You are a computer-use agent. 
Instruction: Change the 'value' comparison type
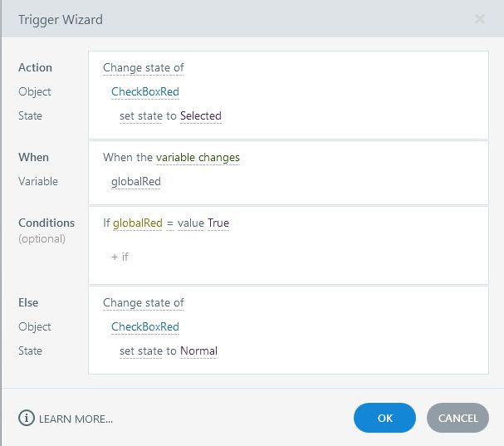pyautogui.click(x=190, y=223)
